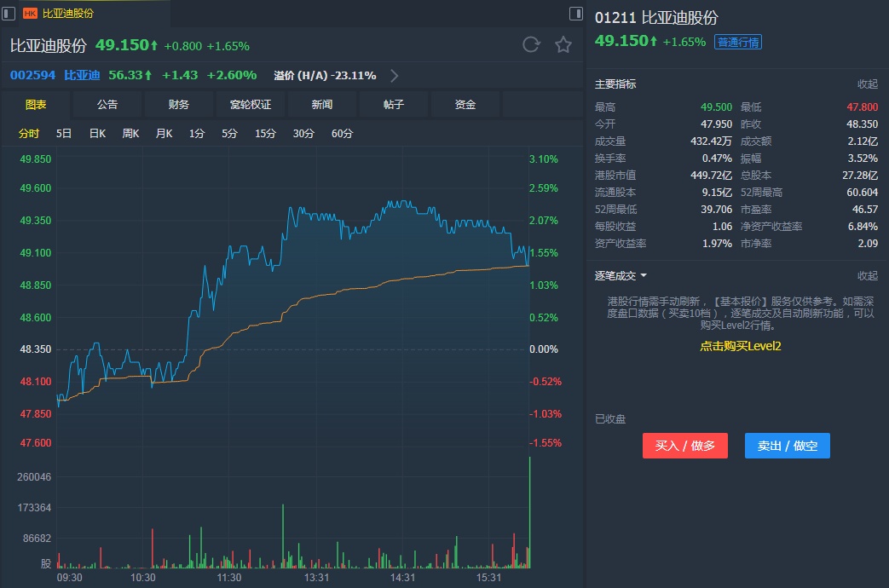Click the 普通行情 quote badge
889x588 pixels.
tap(738, 42)
